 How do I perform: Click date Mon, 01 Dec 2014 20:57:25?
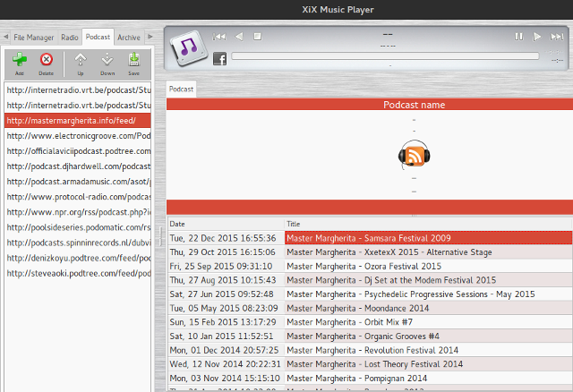point(224,350)
